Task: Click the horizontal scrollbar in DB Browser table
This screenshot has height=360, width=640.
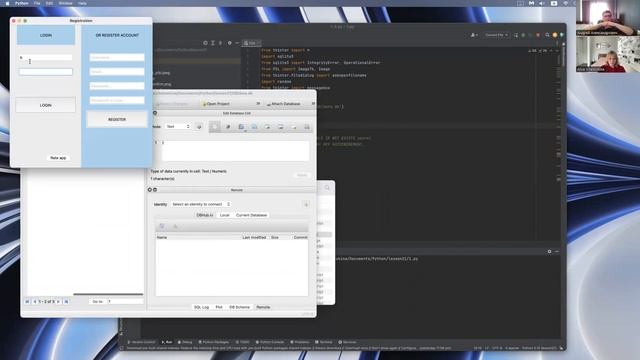Action: [108, 294]
